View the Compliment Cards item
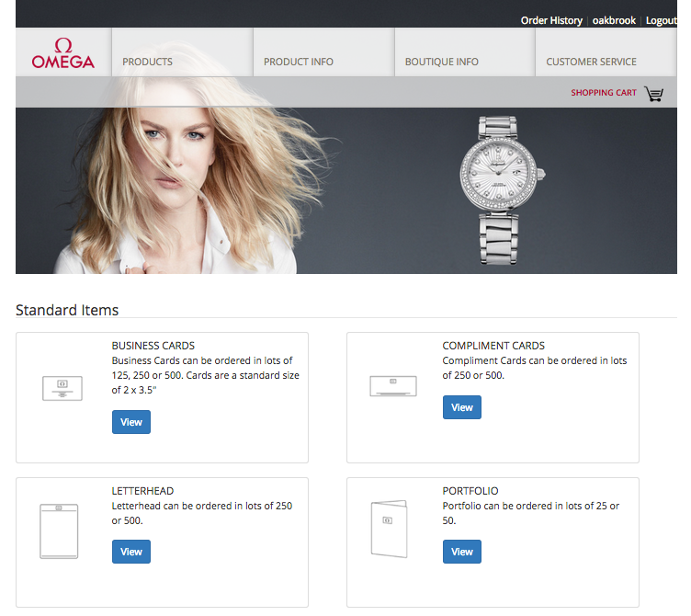Screen dimensions: 691x616 point(462,407)
